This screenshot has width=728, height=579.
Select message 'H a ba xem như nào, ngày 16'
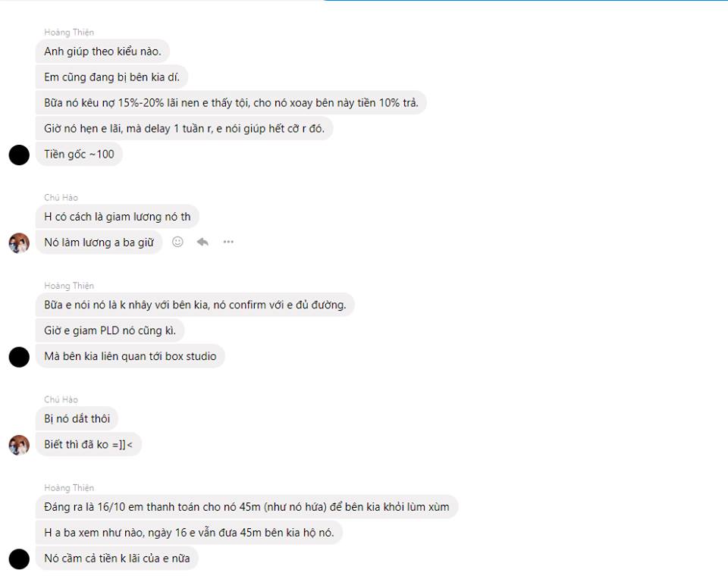click(189, 533)
